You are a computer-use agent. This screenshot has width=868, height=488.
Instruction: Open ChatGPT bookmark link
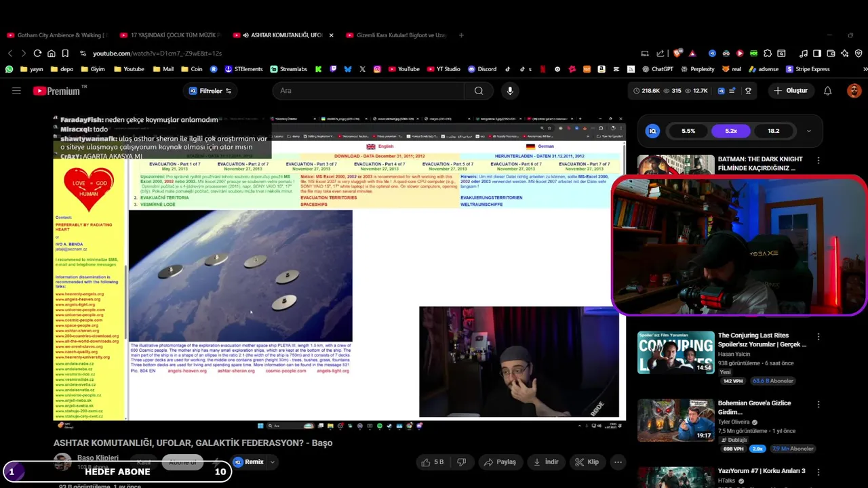pos(658,68)
